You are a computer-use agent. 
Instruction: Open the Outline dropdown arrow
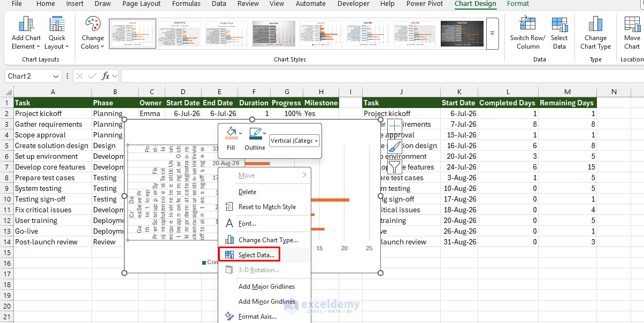click(265, 132)
